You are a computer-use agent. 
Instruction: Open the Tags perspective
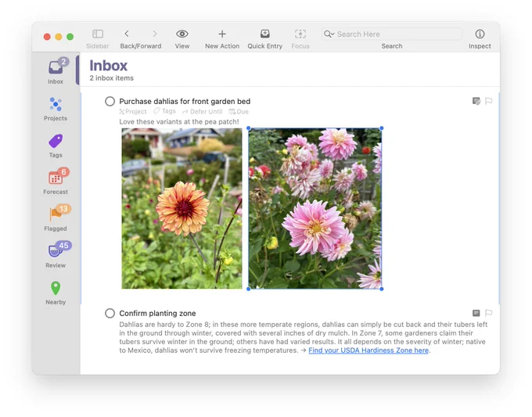56,146
